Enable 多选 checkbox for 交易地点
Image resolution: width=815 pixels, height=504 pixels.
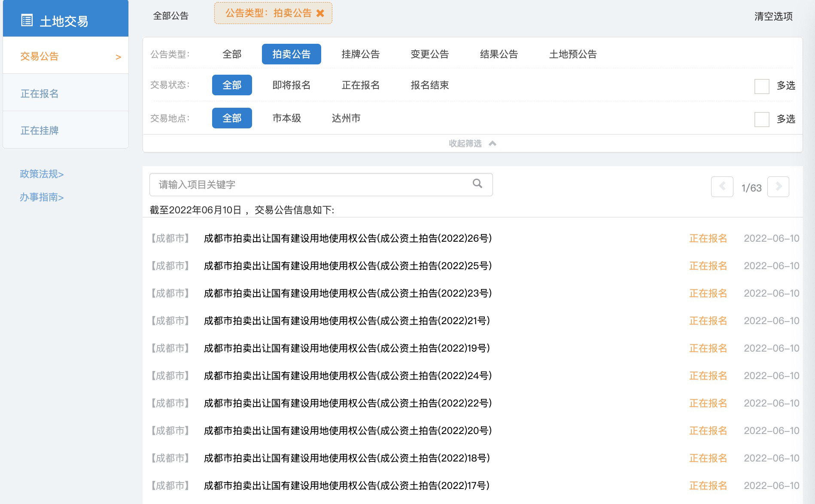tap(761, 119)
